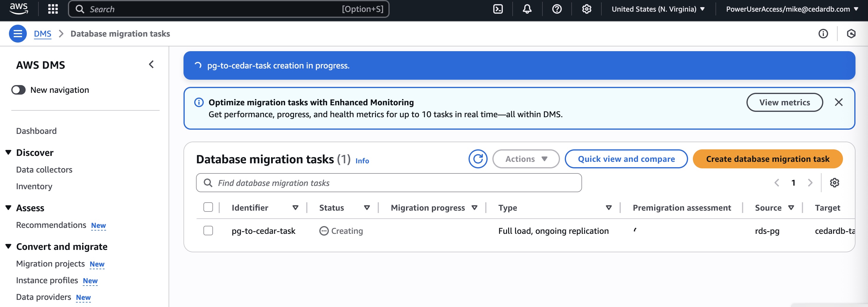Go to the Dashboard page
868x307 pixels.
pyautogui.click(x=36, y=131)
